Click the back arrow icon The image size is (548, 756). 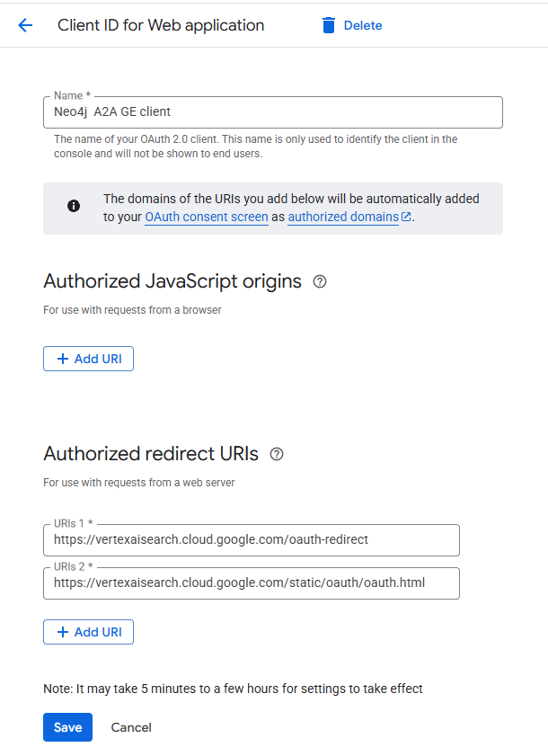coord(25,25)
